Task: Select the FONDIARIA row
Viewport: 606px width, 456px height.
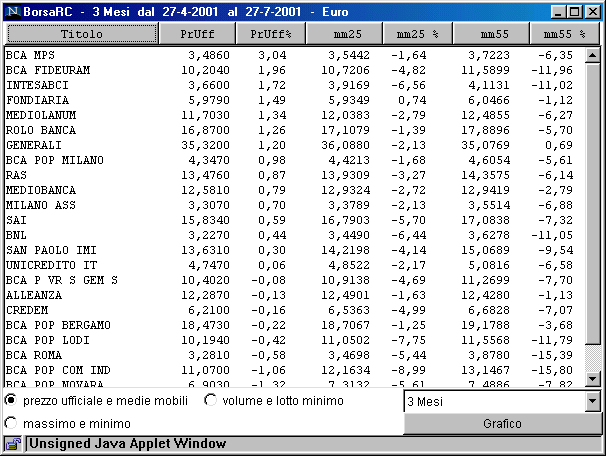Action: pyautogui.click(x=294, y=100)
